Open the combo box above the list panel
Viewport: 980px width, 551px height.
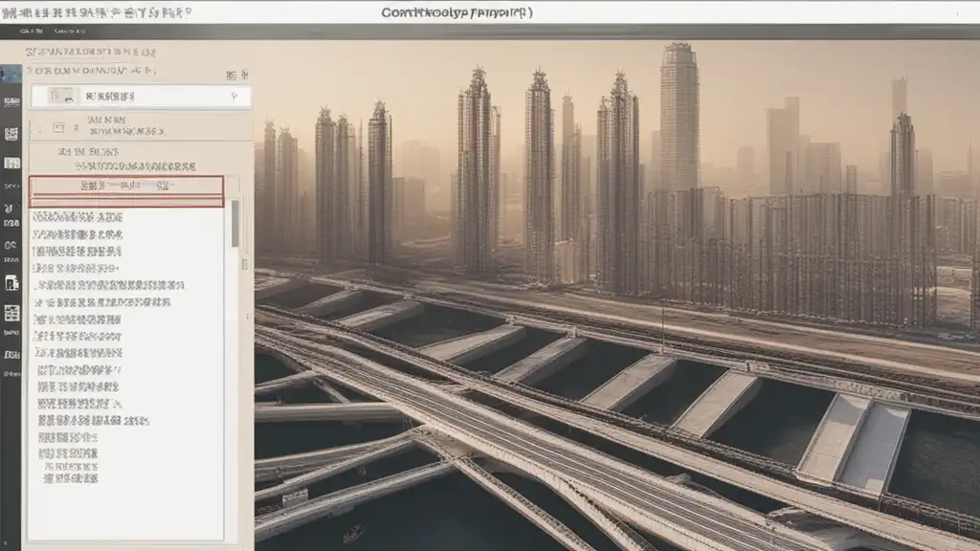142,97
